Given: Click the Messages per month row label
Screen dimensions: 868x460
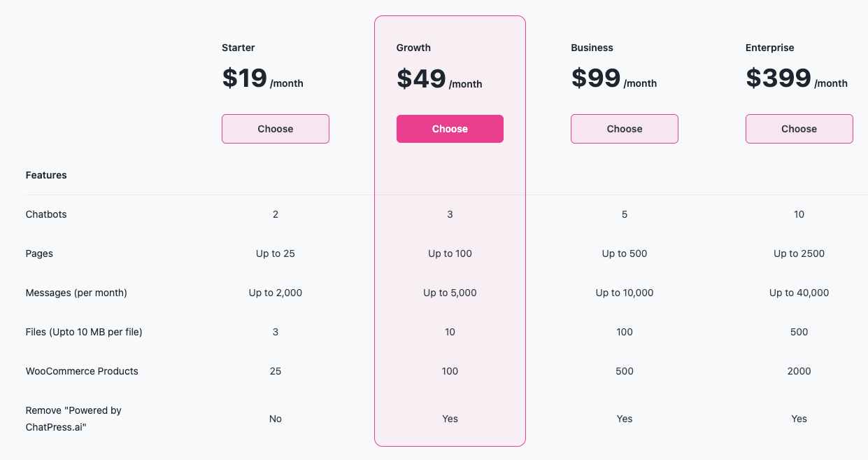Looking at the screenshot, I should (x=76, y=293).
